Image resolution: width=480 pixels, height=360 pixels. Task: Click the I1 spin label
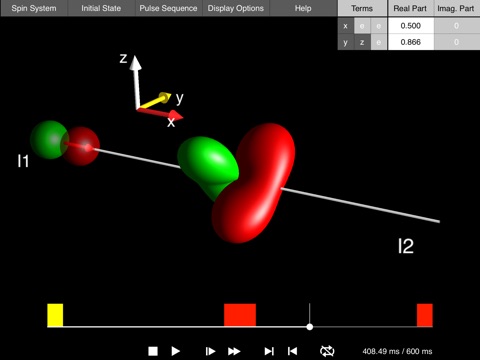23,161
